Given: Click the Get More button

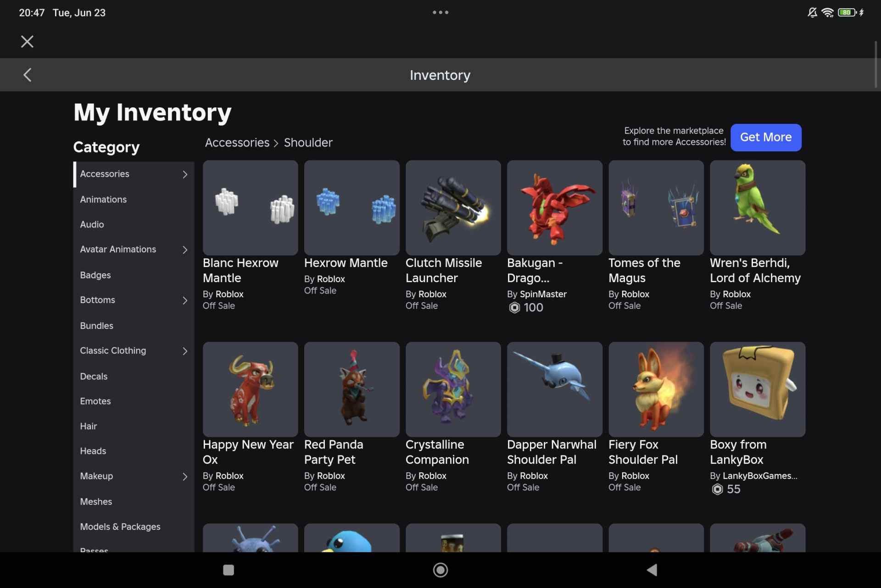Looking at the screenshot, I should coord(766,137).
